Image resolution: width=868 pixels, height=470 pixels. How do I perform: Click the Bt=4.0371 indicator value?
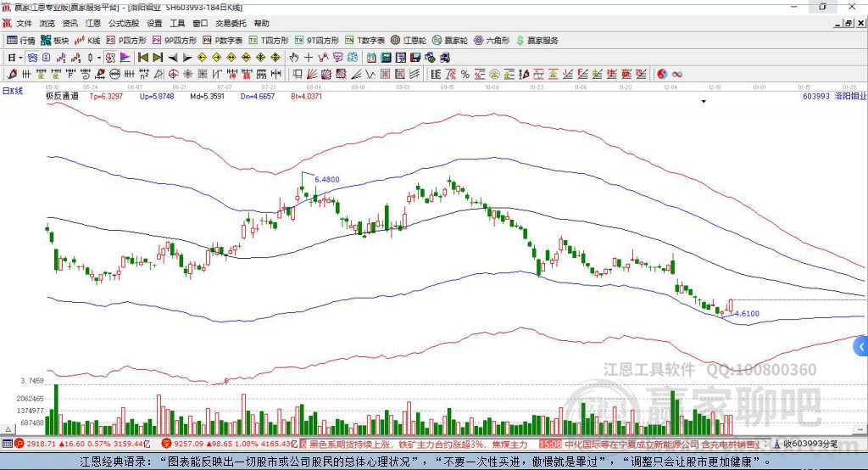(x=306, y=97)
